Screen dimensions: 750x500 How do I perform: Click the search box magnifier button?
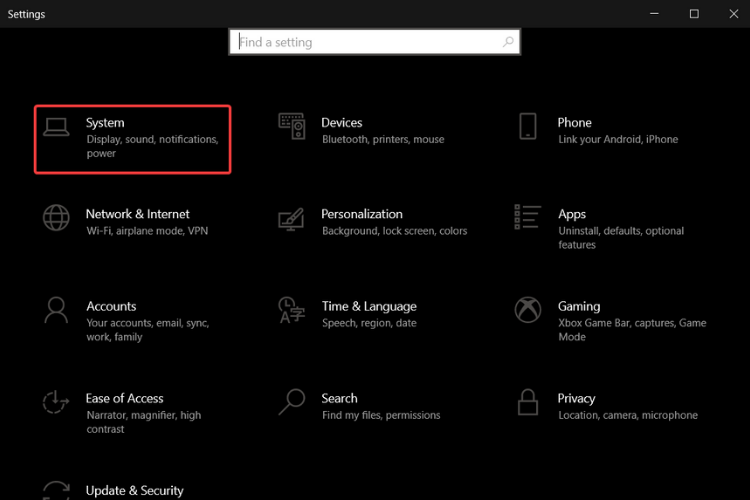coord(508,42)
